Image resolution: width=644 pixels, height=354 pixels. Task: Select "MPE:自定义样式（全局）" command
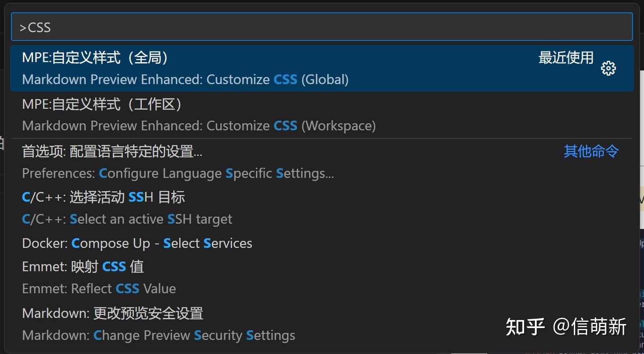coord(95,57)
